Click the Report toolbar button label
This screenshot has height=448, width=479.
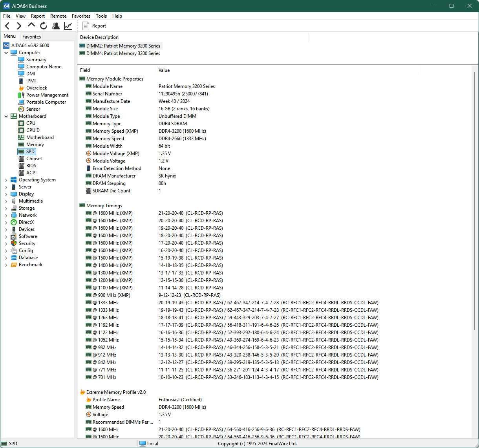[x=99, y=26]
